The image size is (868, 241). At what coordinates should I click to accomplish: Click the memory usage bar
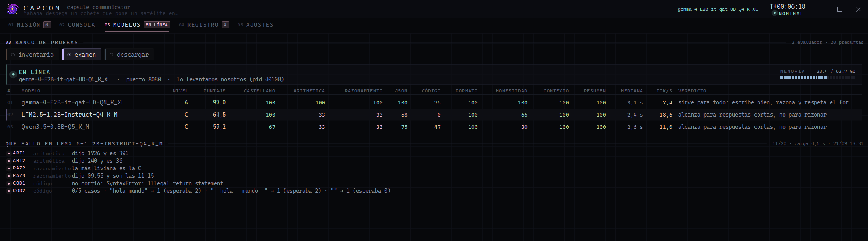point(818,77)
